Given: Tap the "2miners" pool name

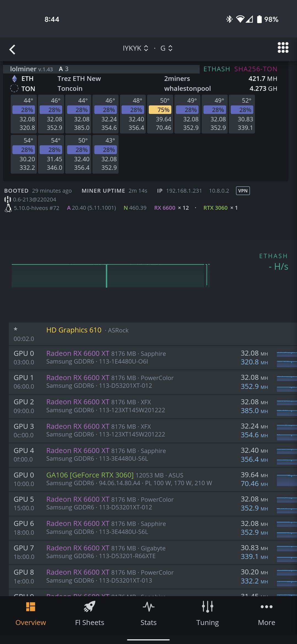Looking at the screenshot, I should coord(177,79).
